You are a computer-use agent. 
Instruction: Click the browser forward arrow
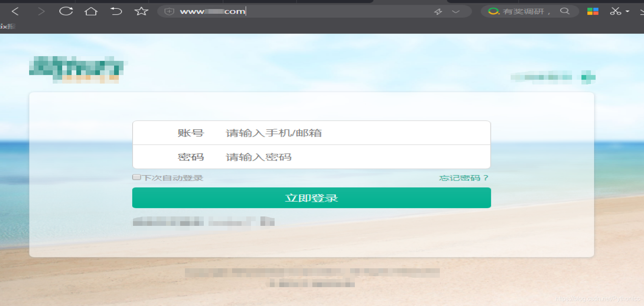tap(41, 11)
